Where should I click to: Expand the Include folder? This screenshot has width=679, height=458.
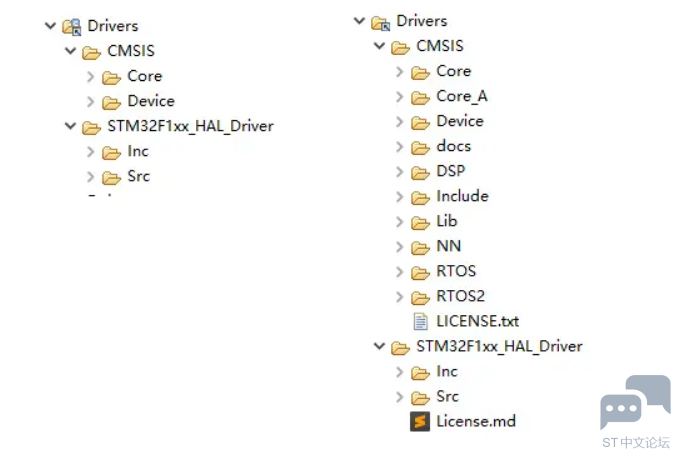click(x=399, y=197)
